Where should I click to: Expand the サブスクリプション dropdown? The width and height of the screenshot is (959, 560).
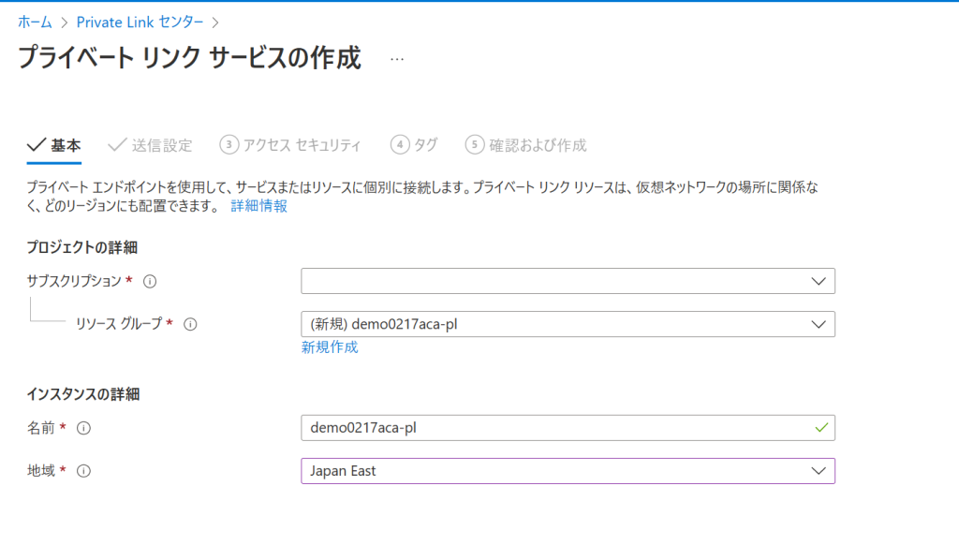[x=568, y=281]
